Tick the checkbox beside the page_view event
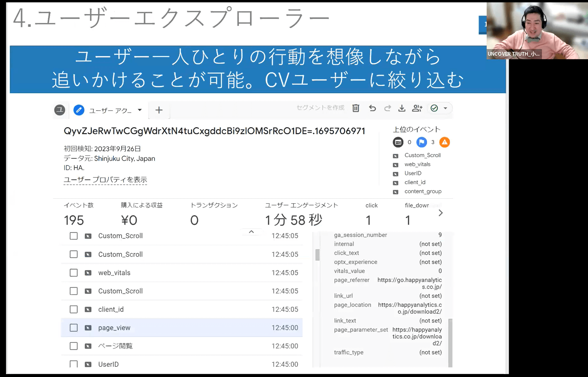588x377 pixels. (73, 328)
